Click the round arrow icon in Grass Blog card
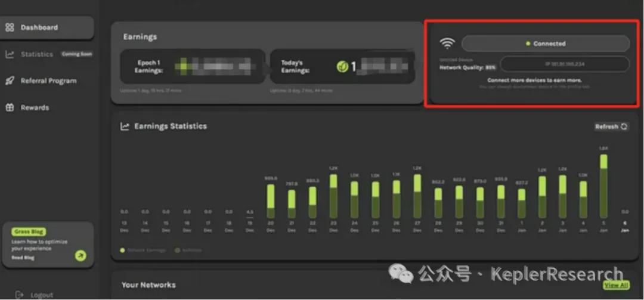The width and height of the screenshot is (644, 300). 81,256
